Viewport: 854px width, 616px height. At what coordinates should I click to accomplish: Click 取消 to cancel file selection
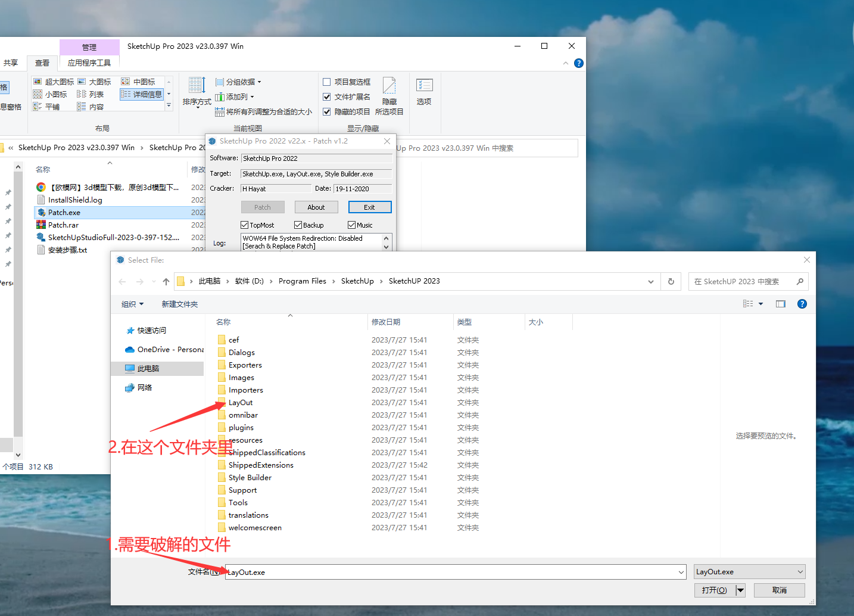pos(780,590)
